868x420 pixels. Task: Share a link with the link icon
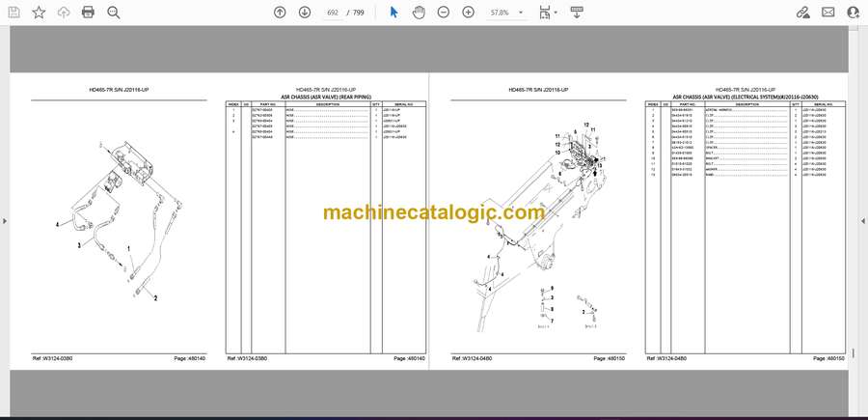point(803,13)
